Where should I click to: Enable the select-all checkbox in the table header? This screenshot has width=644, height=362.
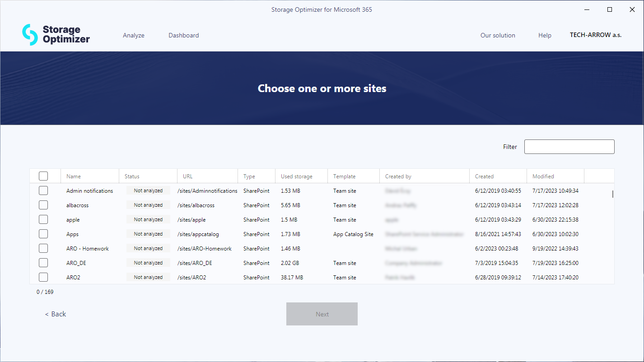[x=43, y=176]
